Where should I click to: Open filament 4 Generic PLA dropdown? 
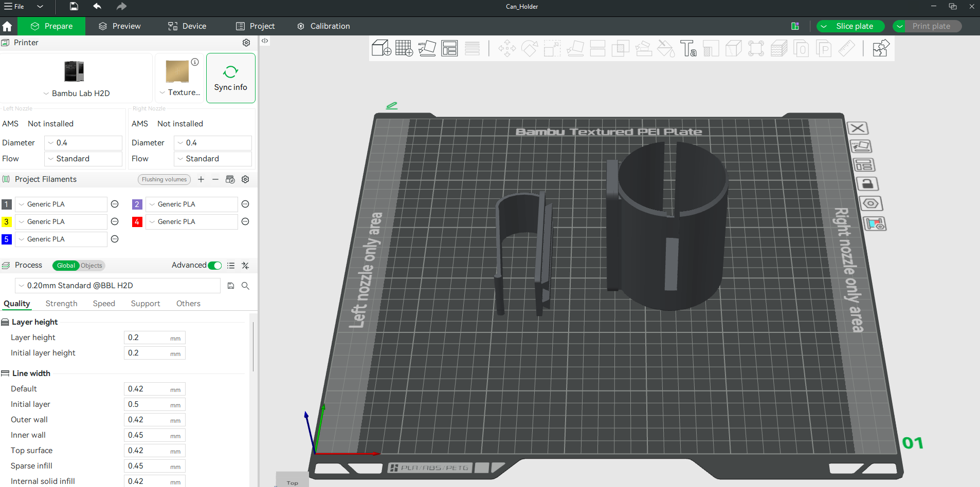(x=192, y=222)
